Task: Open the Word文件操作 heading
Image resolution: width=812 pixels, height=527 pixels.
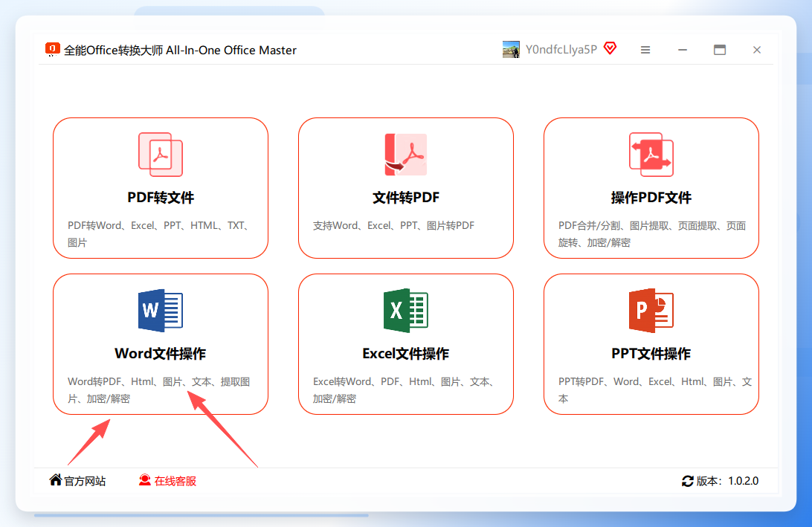Action: point(161,354)
